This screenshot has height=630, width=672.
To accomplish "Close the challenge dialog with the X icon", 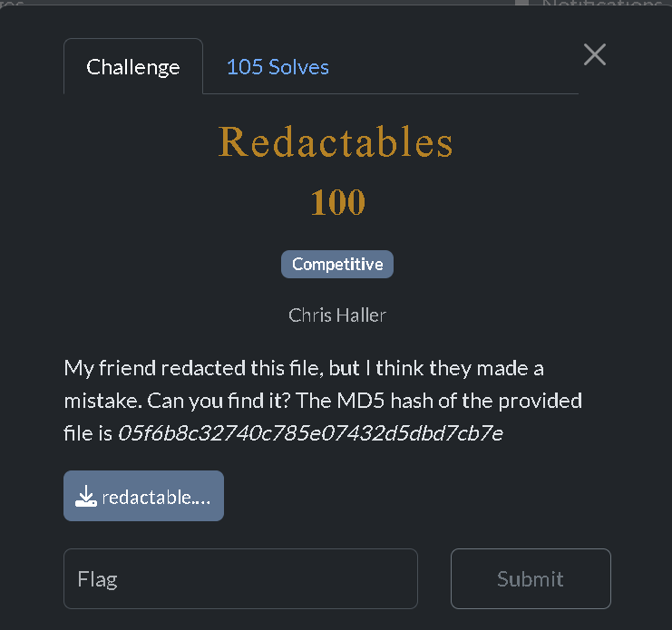I will 594,54.
